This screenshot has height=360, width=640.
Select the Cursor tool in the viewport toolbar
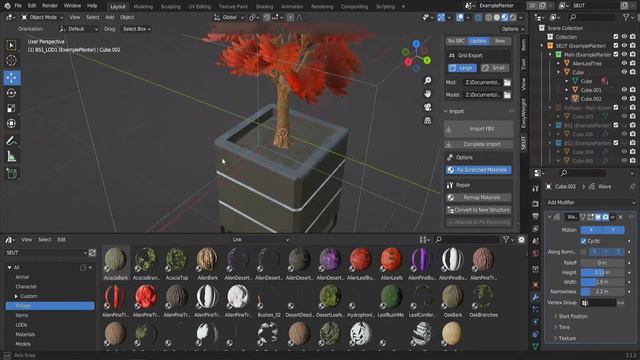click(x=11, y=60)
